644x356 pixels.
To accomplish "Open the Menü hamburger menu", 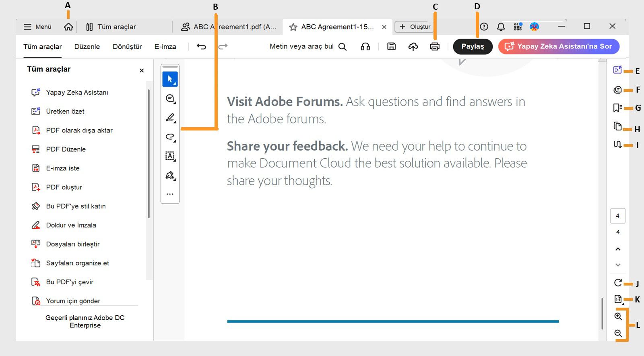I will coord(37,27).
